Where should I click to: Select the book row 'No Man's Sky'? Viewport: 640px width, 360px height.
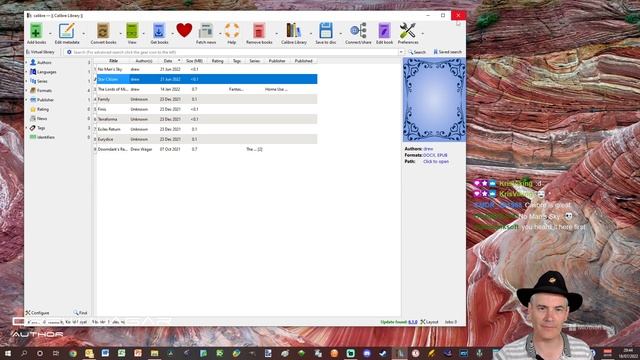tap(205, 69)
